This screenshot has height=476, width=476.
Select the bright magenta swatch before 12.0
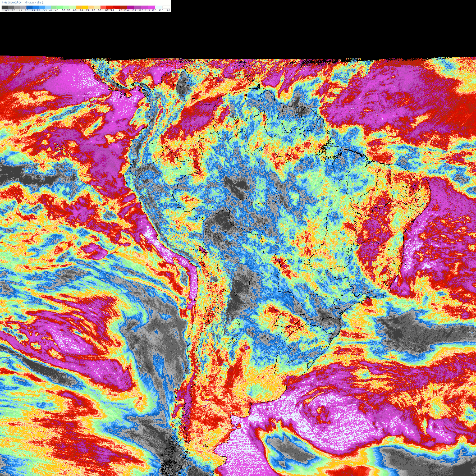point(152,7)
